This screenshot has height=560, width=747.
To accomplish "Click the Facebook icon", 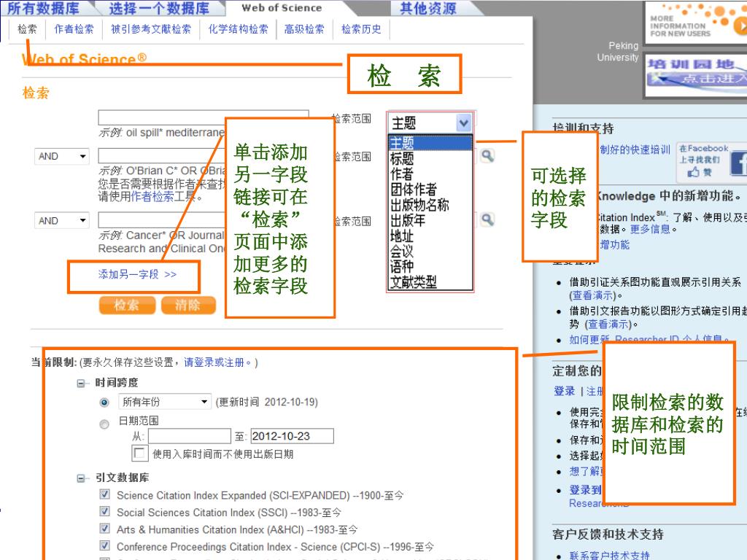I will point(738,163).
